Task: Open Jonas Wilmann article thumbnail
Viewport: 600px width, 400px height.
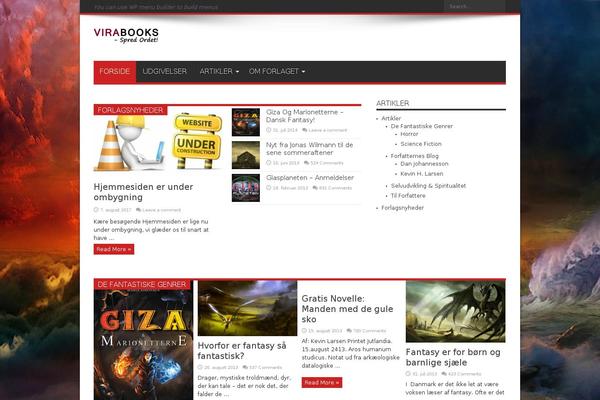Action: coord(246,155)
